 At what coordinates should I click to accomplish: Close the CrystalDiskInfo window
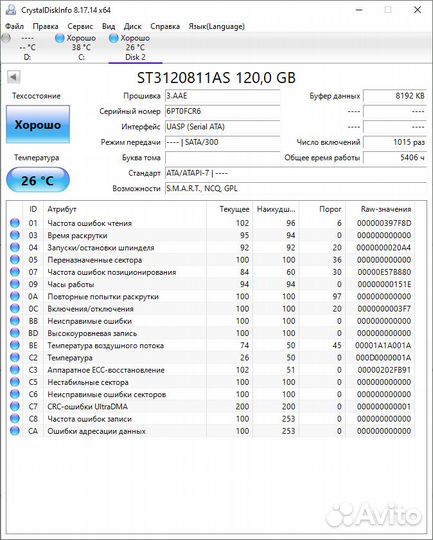pos(417,10)
